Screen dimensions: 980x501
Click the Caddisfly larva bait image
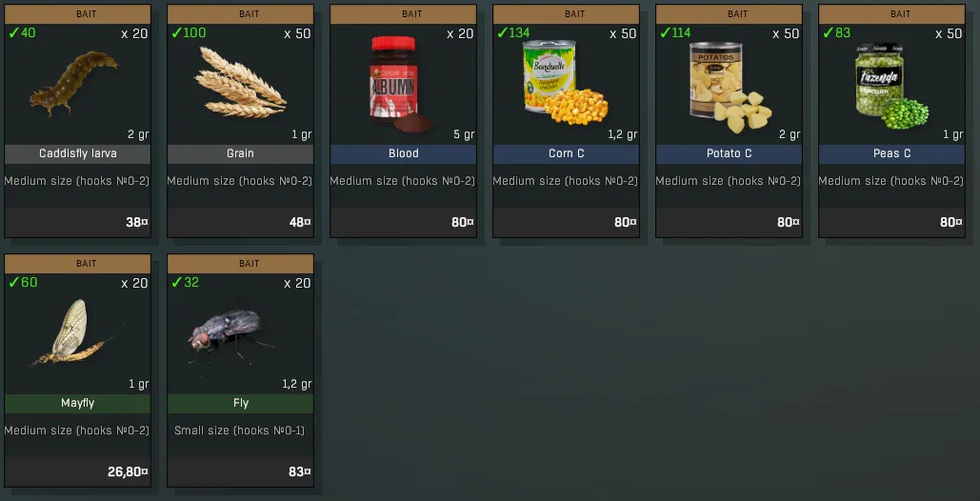click(x=74, y=83)
